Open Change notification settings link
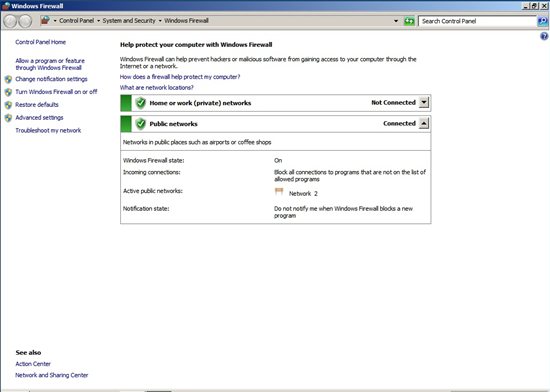This screenshot has height=392, width=550. (x=51, y=79)
